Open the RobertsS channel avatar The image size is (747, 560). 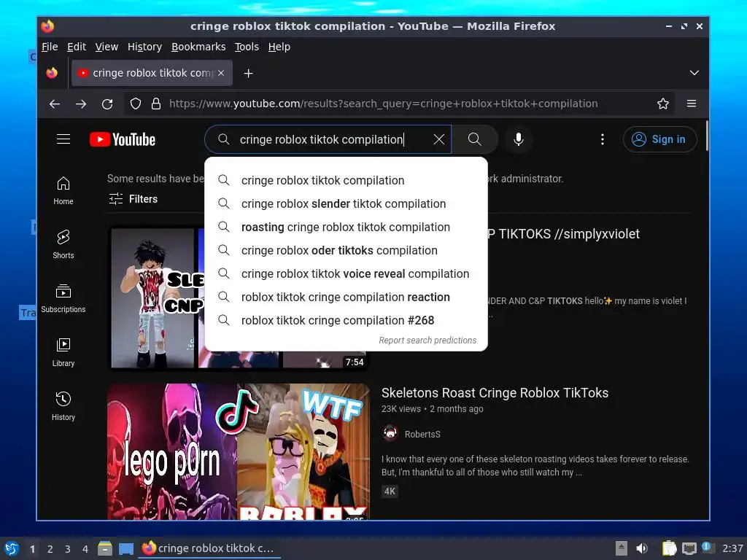point(390,434)
